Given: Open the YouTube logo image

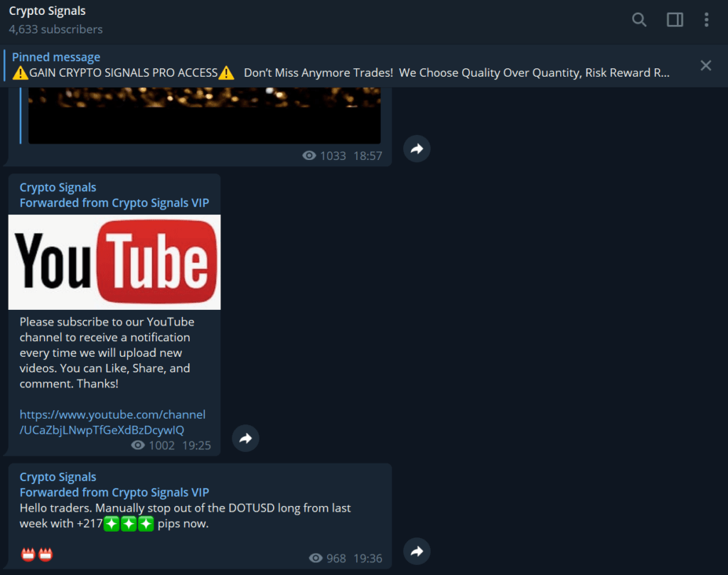Looking at the screenshot, I should (114, 262).
